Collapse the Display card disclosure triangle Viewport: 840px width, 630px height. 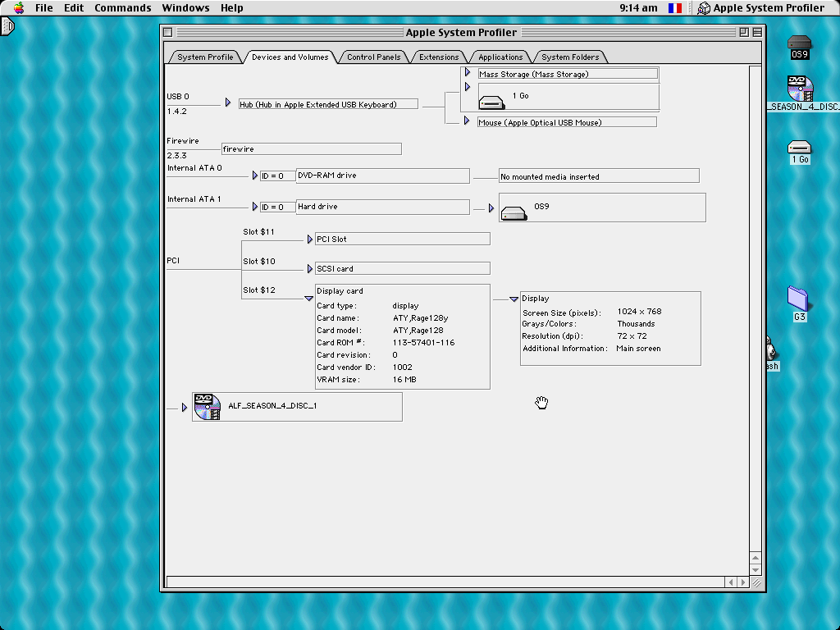click(308, 299)
